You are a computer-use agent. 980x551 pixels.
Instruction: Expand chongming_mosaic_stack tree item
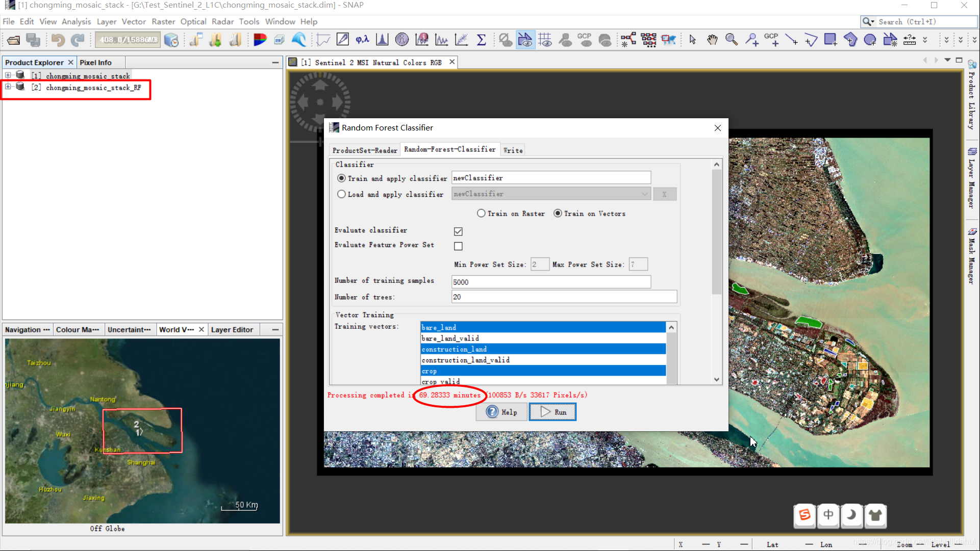7,75
